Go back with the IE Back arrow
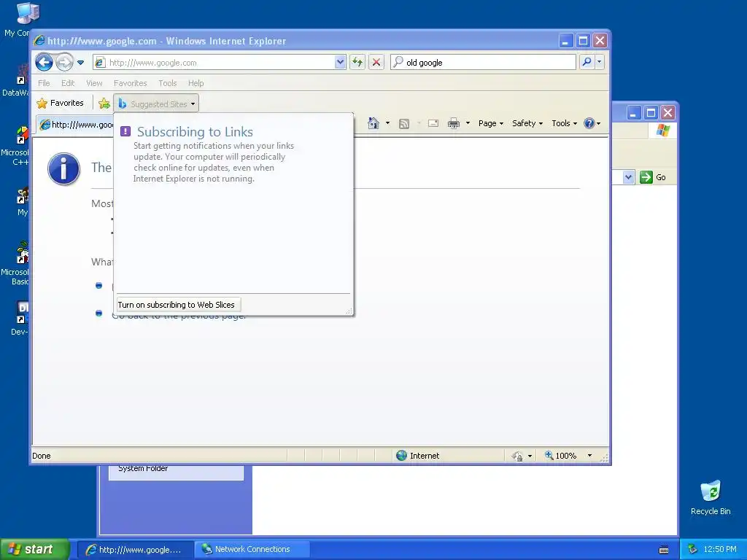This screenshot has width=747, height=560. 44,62
